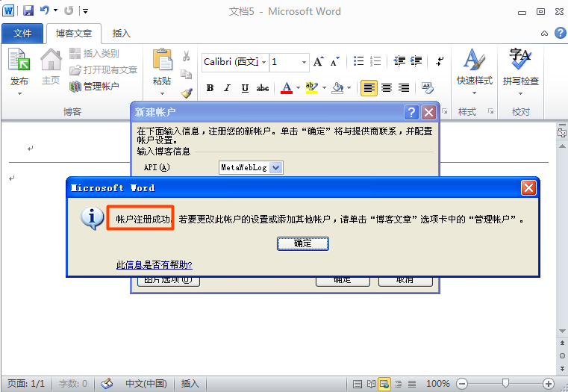This screenshot has width=568, height=392.
Task: Expand the font size dropdown
Action: click(303, 62)
